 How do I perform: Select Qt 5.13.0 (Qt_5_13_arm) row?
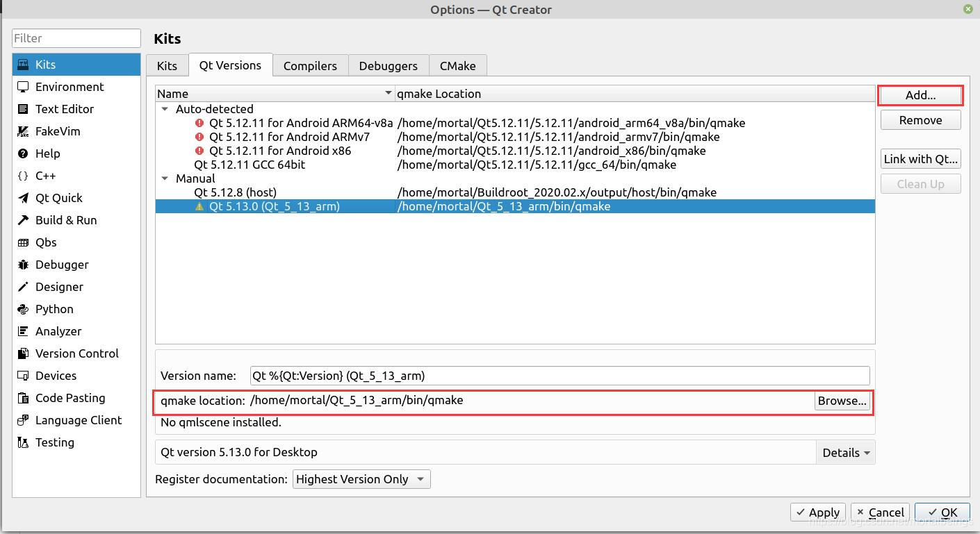515,206
